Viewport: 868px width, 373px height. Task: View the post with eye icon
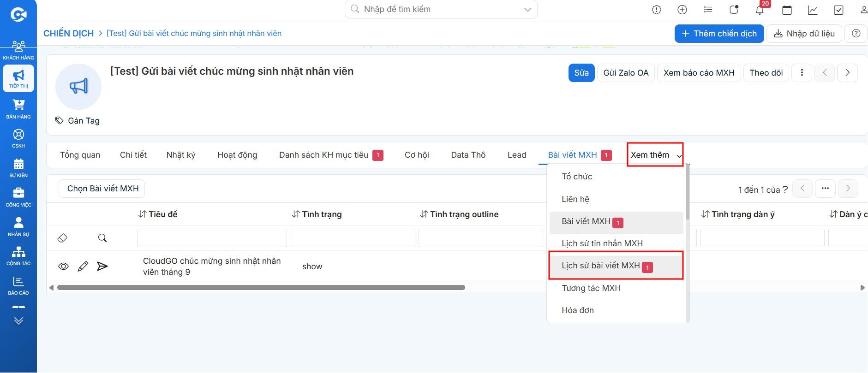click(64, 266)
